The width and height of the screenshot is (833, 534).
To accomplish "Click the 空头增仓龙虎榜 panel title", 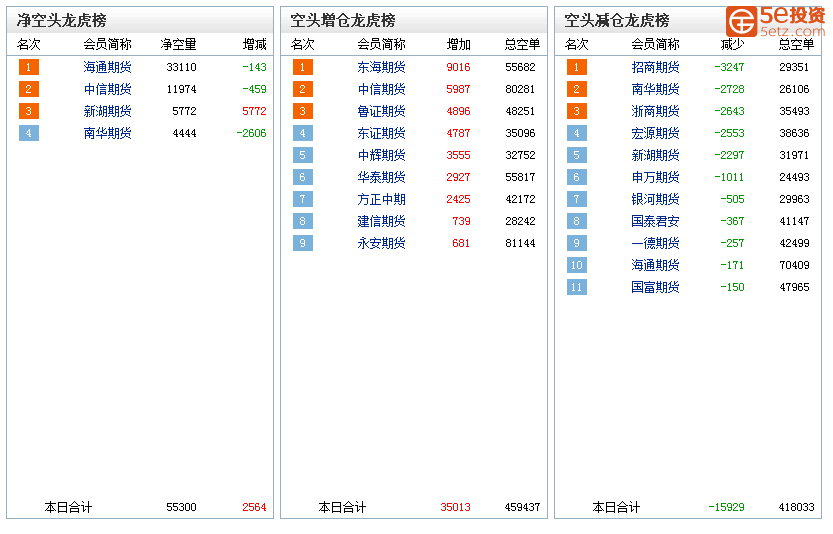I will point(343,20).
